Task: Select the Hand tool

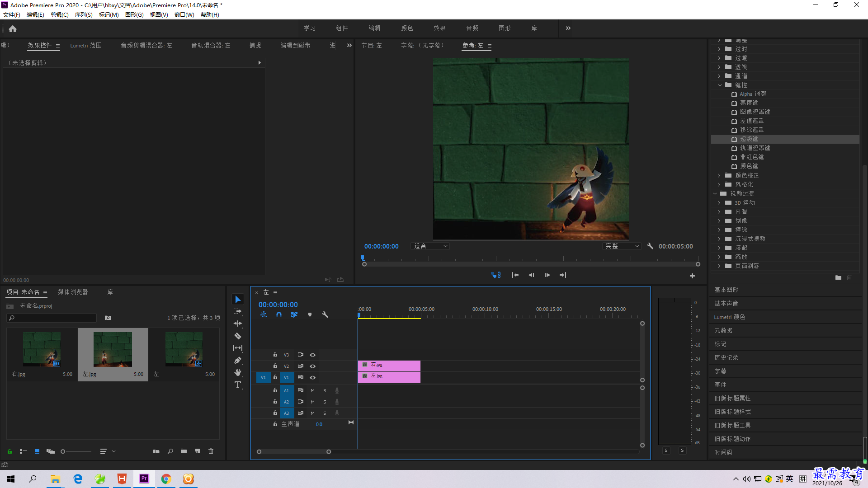Action: pos(238,372)
